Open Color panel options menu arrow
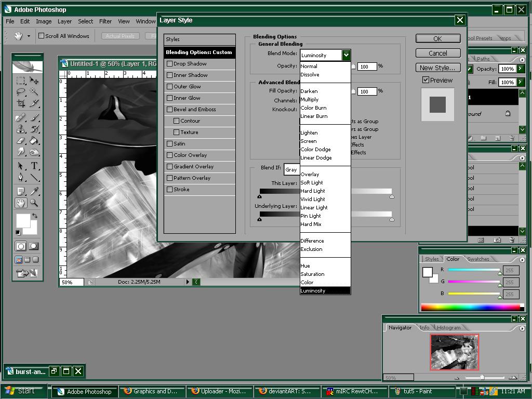Screen dimensions: 532x399 pos(522,260)
